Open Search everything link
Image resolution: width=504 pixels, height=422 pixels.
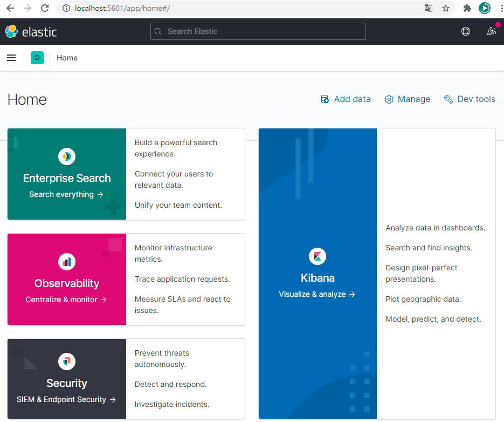point(66,194)
